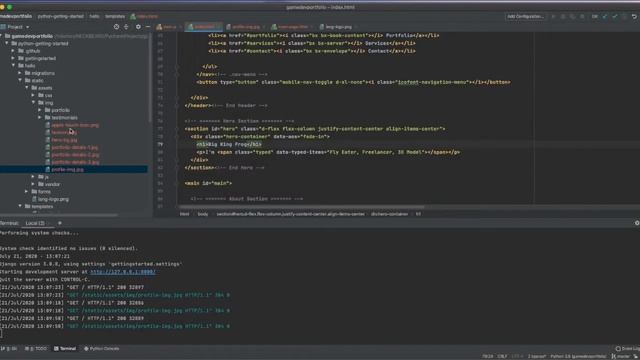
Task: Click the expand/collapse all icon in Project toolbar
Action: 126,27
